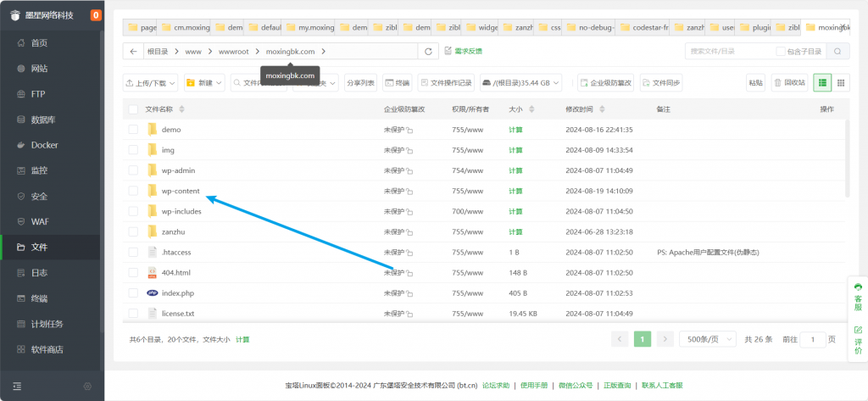
Task: Open 企业级防篡改 toolbar button
Action: pos(605,83)
